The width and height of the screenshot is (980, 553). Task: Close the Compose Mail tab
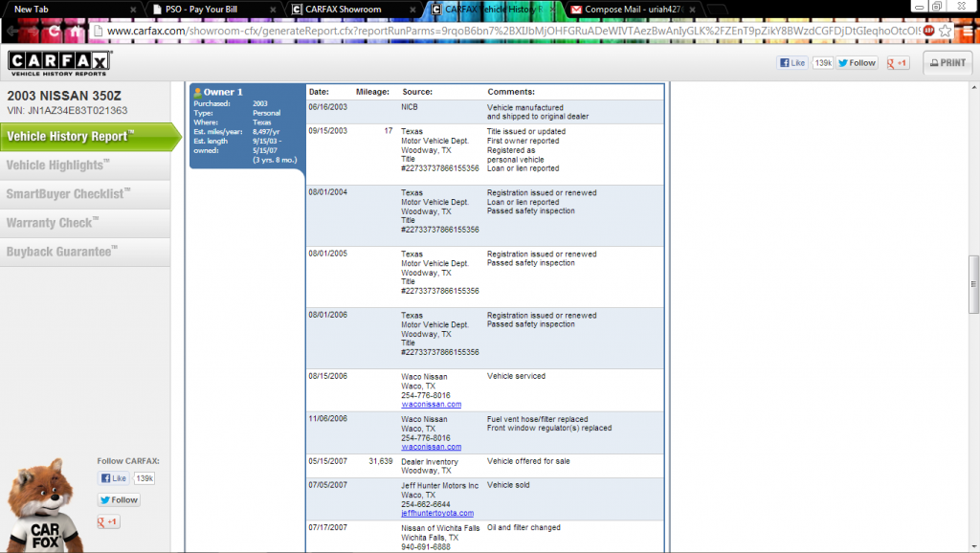(693, 10)
